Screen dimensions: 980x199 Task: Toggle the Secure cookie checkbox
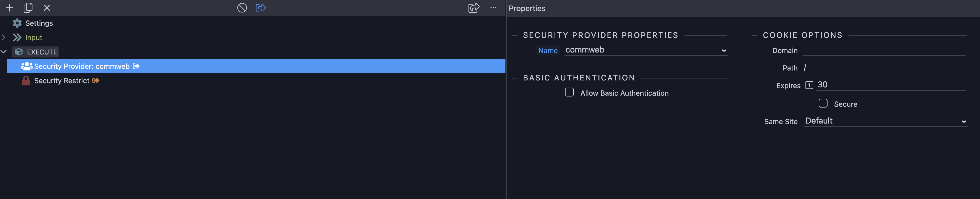(823, 103)
